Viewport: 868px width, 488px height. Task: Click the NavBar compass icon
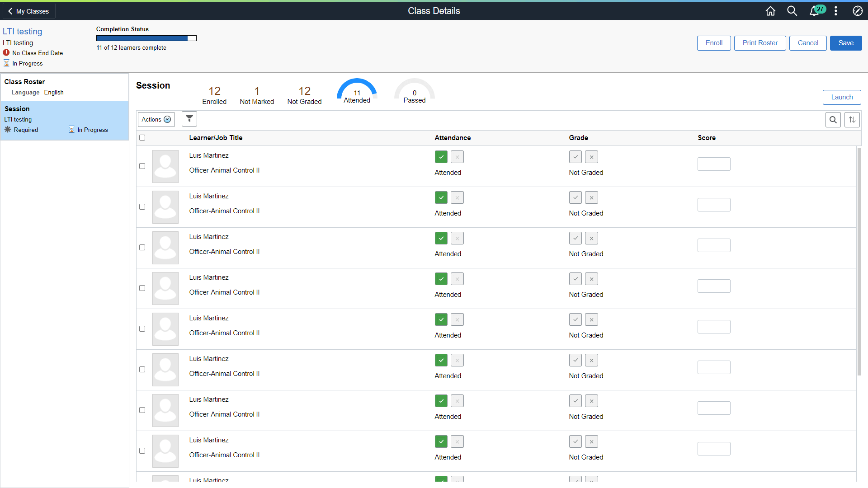[x=858, y=11]
